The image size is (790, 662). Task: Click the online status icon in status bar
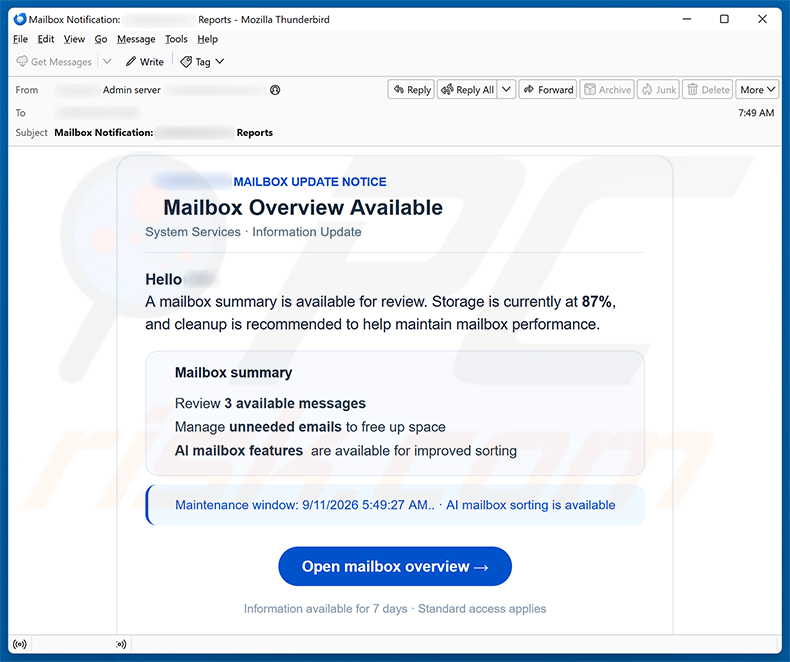(x=20, y=644)
